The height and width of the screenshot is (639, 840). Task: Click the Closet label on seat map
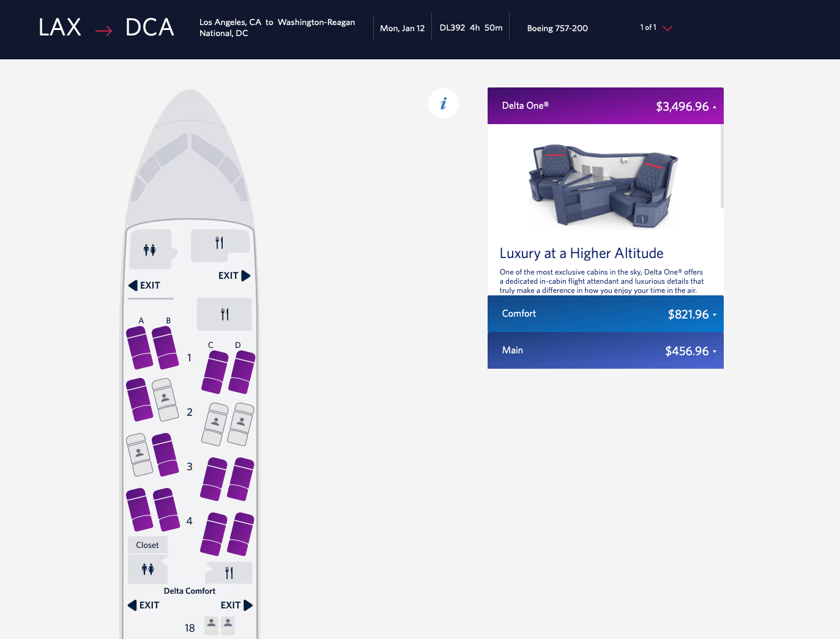147,545
